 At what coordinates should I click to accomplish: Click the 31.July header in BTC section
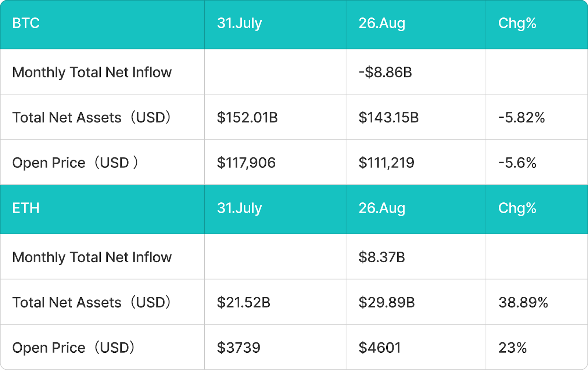click(x=275, y=24)
